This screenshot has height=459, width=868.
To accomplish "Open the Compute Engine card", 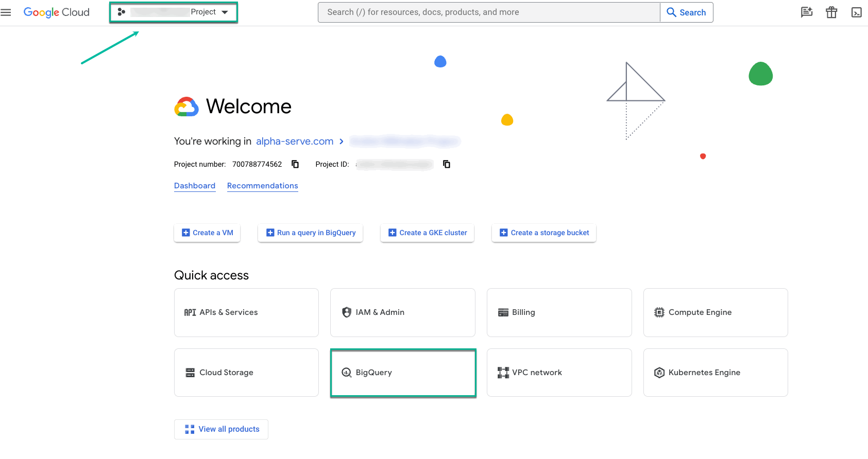I will coord(716,312).
